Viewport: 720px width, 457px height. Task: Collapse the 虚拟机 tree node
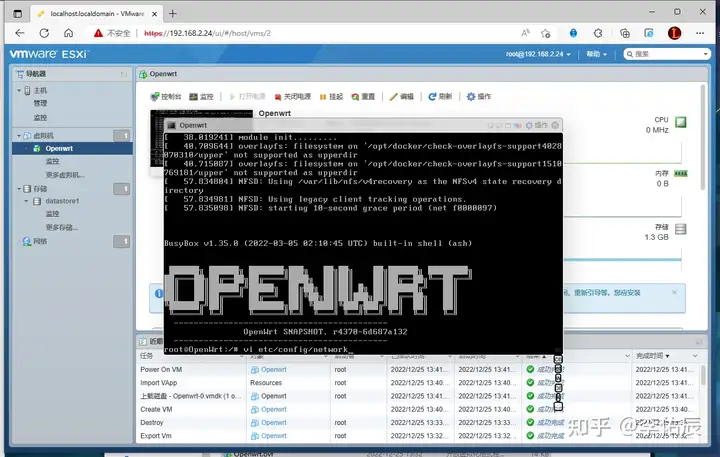(19, 135)
